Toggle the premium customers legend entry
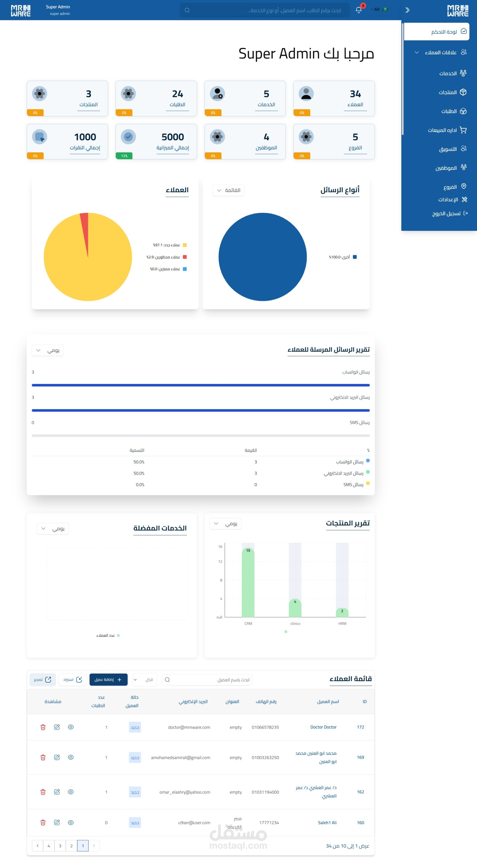This screenshot has height=868, width=477. tap(168, 269)
